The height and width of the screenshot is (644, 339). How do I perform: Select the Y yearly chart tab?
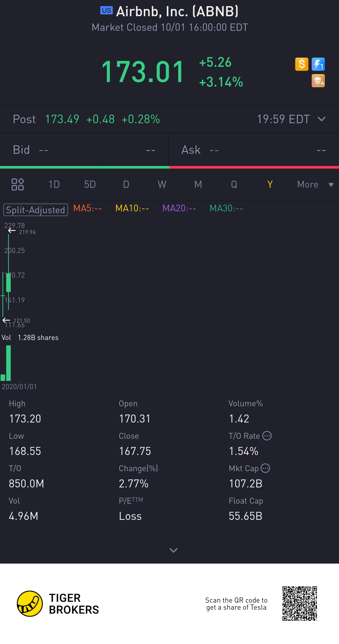(270, 185)
